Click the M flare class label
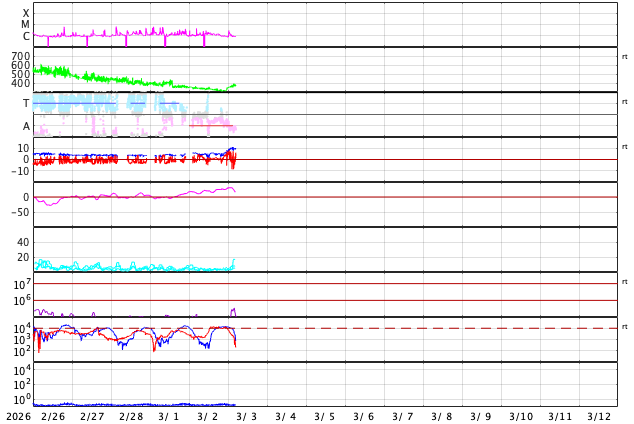Screen dimensions: 634x424 tap(26, 25)
